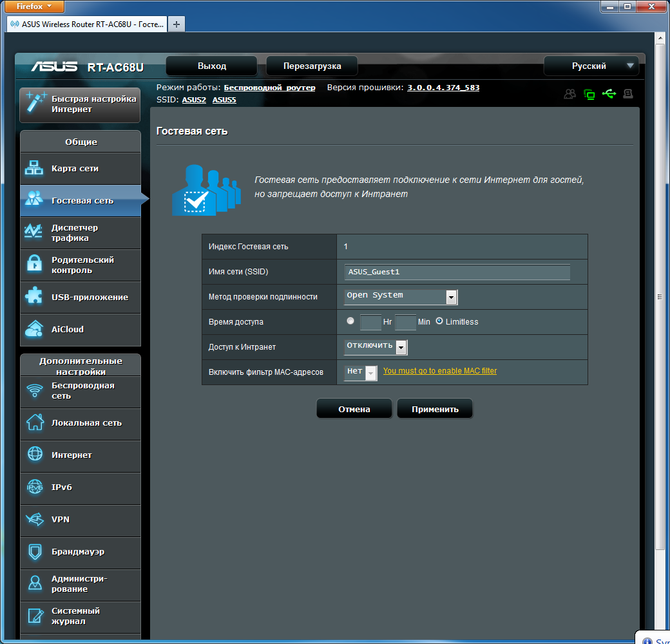Click the Parental Control padlock icon
Image resolution: width=670 pixels, height=644 pixels.
tap(34, 263)
